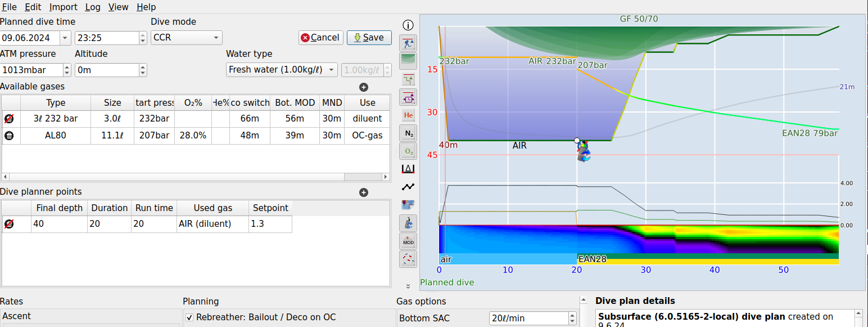Open the View menu
Image resolution: width=868 pixels, height=327 pixels.
(x=118, y=7)
